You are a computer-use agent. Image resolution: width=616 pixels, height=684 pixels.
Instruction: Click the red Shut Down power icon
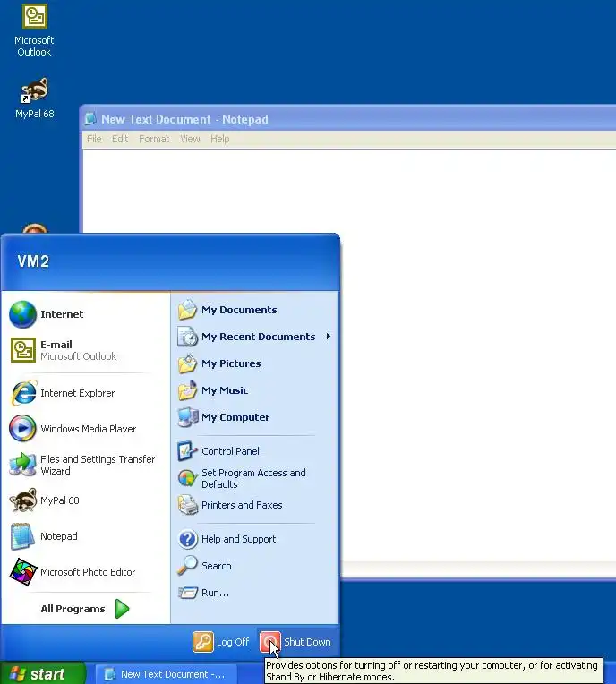pos(270,642)
